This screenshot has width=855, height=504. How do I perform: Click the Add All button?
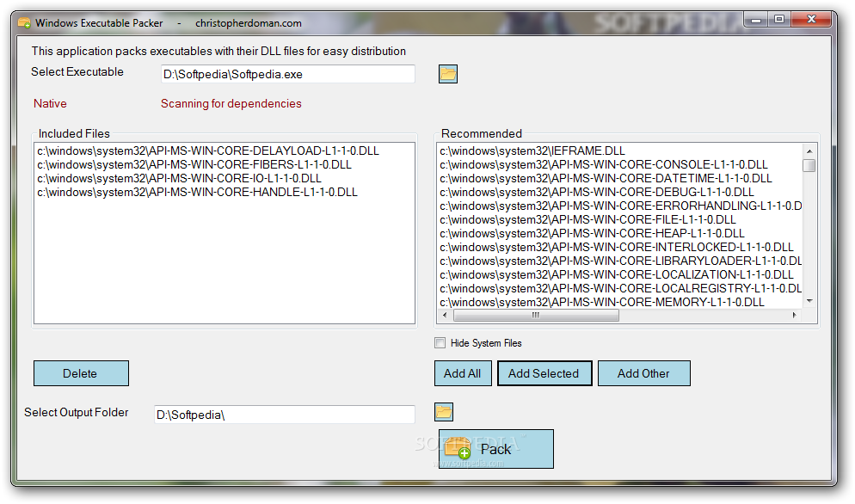tap(463, 373)
